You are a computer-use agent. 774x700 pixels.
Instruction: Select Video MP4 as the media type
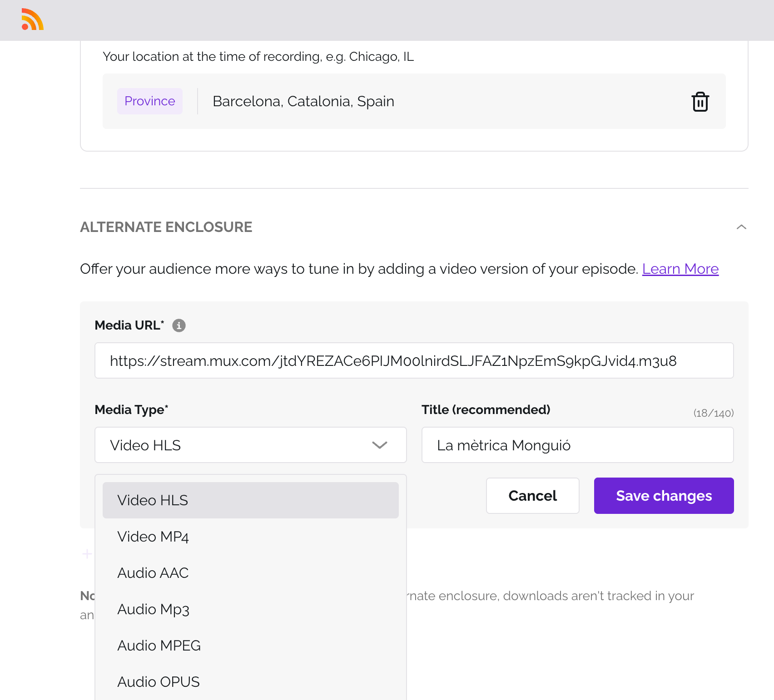click(153, 536)
